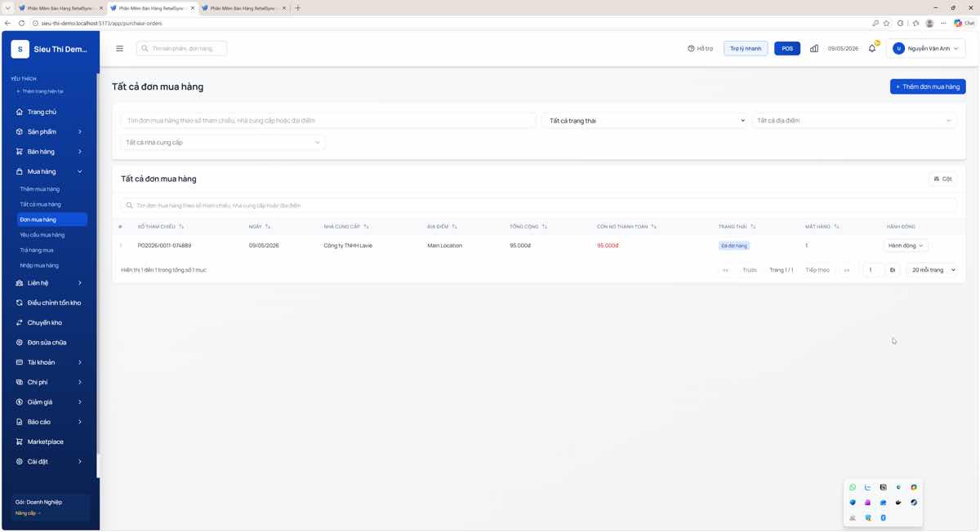The height and width of the screenshot is (532, 980).
Task: Click the outstanding balance 95.000đ in red
Action: coord(608,246)
